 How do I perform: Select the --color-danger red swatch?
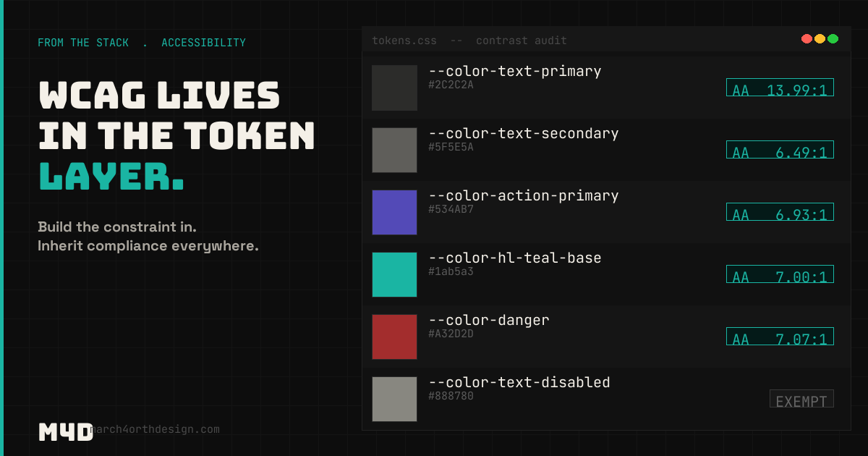[x=394, y=337]
